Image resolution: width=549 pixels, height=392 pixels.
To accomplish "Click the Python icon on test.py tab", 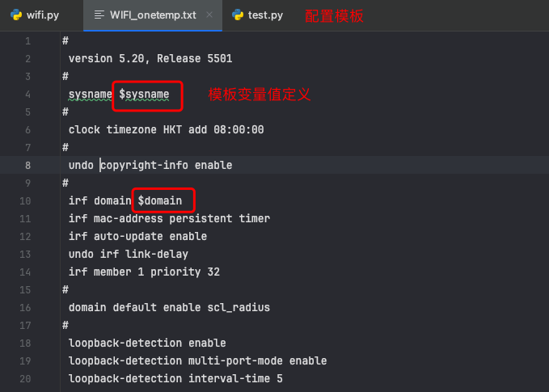I will 238,15.
